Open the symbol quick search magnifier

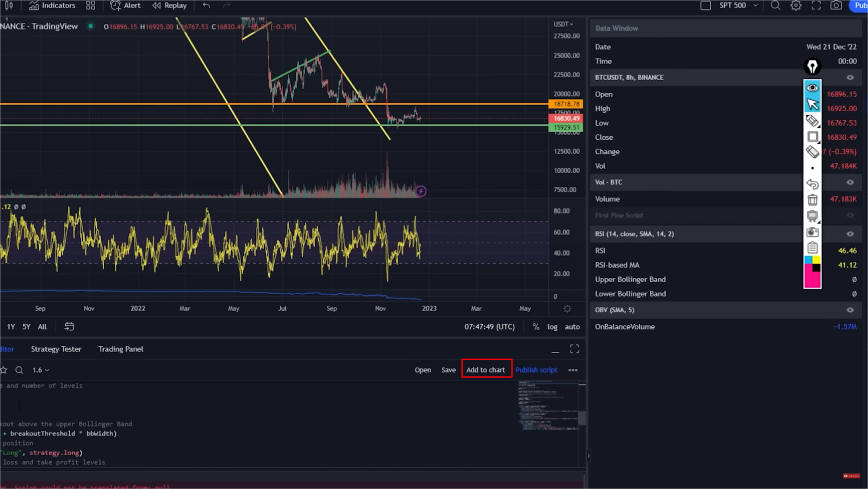click(775, 5)
